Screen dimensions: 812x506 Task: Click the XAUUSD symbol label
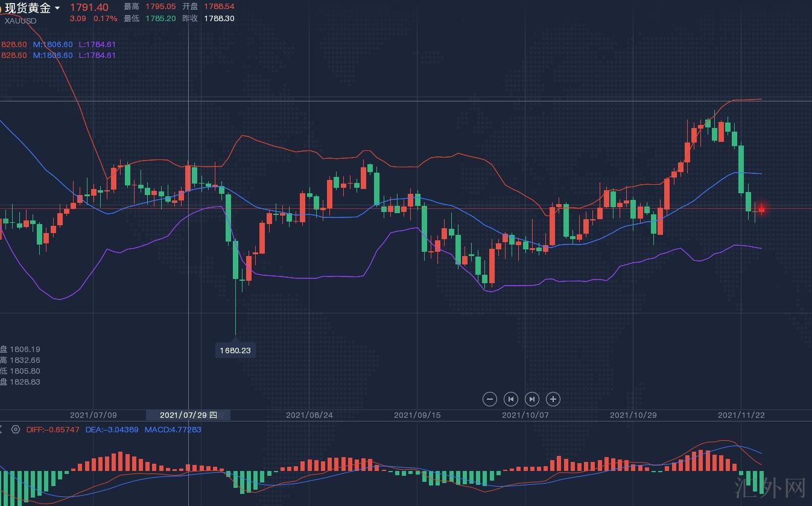click(x=21, y=21)
